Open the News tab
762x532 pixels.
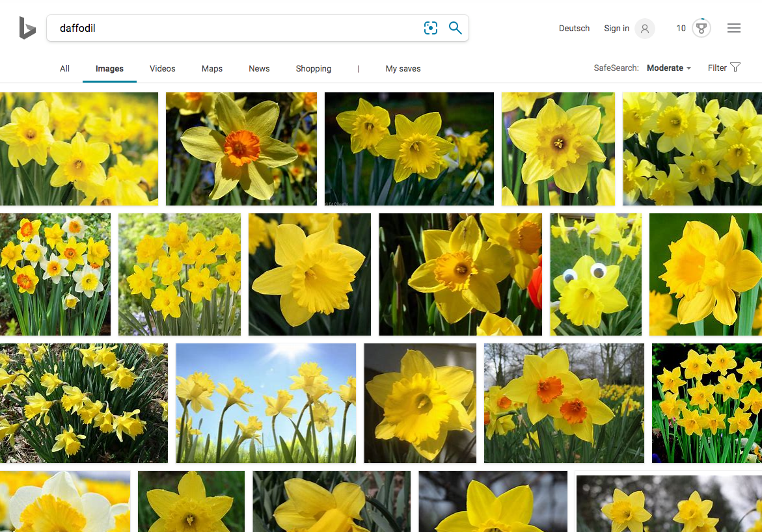point(259,68)
